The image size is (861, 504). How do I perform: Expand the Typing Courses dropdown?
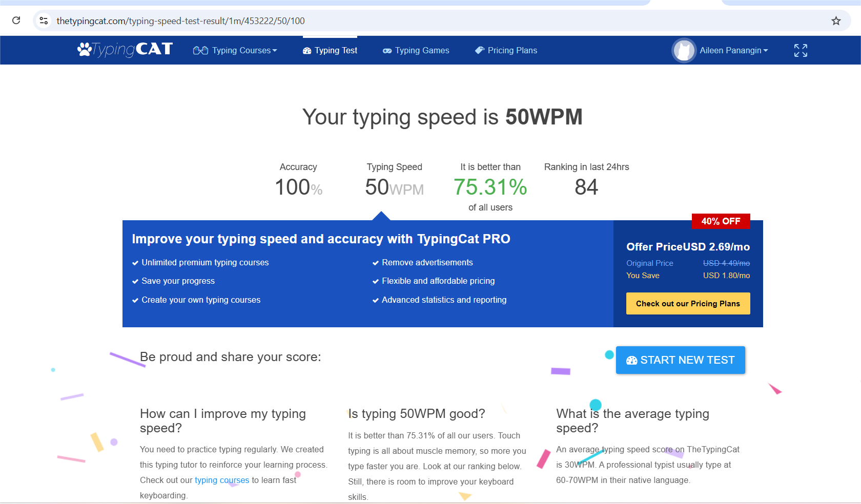click(x=235, y=50)
